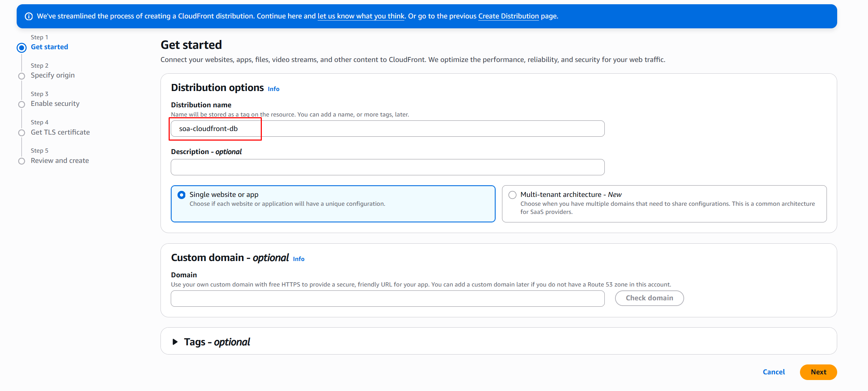Select Multi-tenant architecture radio button
Viewport: 868px width, 391px height.
(x=512, y=195)
